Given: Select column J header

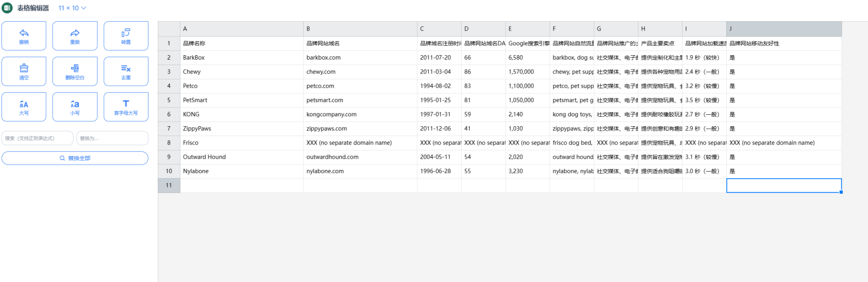Looking at the screenshot, I should tap(784, 29).
